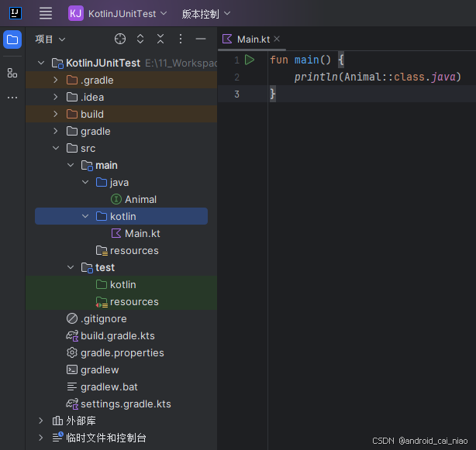Expand the .gradle folder
Image resolution: width=476 pixels, height=450 pixels.
pyautogui.click(x=55, y=80)
